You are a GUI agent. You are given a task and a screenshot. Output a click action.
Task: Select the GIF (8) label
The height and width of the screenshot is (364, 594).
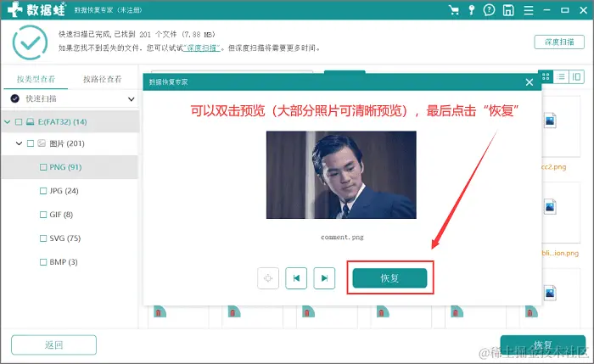(61, 215)
